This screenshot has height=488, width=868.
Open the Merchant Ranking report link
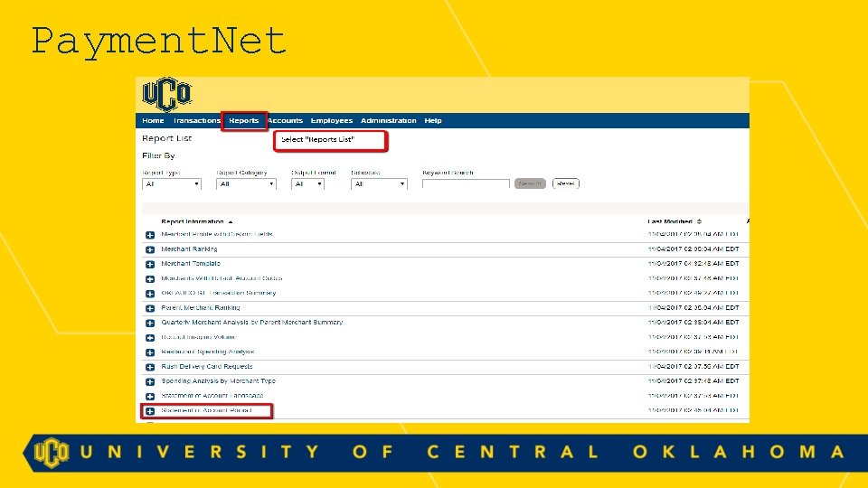coord(189,249)
